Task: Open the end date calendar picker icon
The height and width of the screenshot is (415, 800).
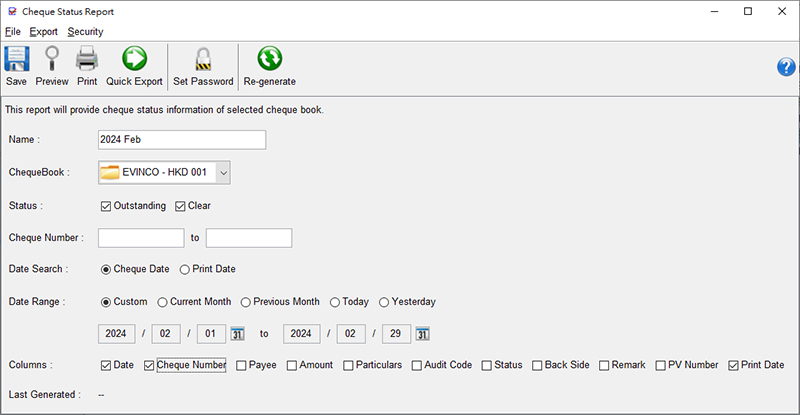Action: click(423, 334)
